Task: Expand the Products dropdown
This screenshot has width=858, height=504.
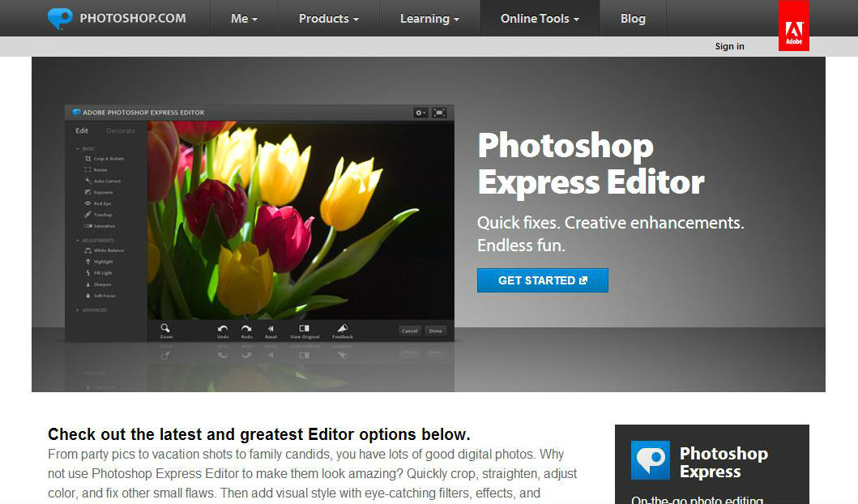Action: (x=328, y=18)
